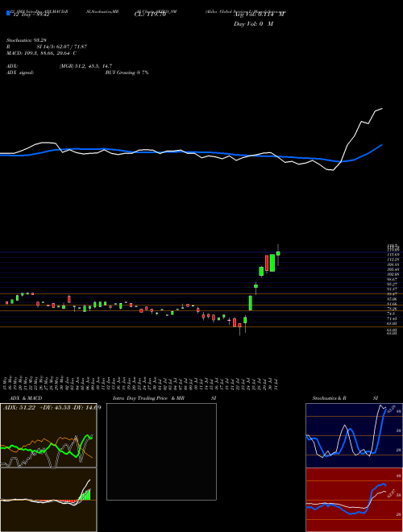The height and width of the screenshot is (532, 403).
Task: Click the blue SMA legend square
Action: click(8, 13)
